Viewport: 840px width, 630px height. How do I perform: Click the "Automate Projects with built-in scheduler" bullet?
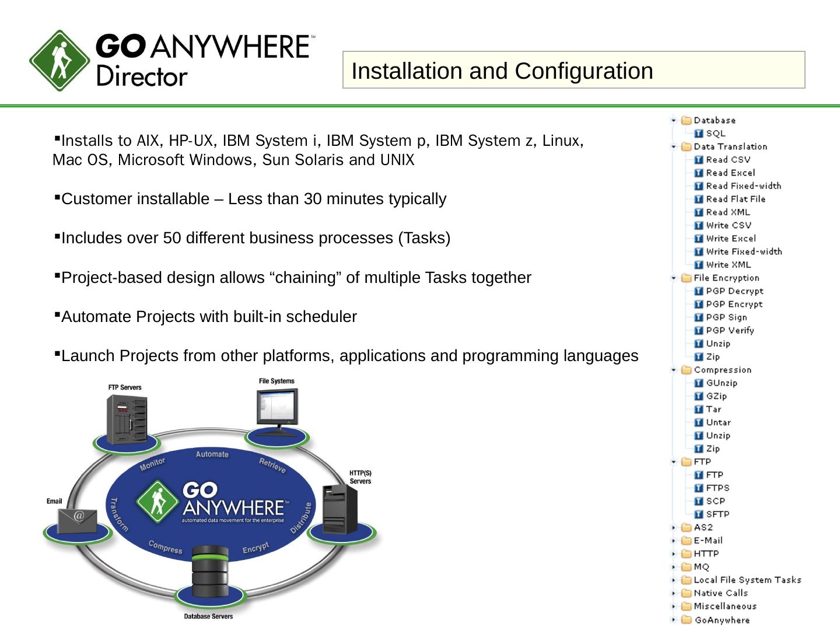(x=209, y=317)
